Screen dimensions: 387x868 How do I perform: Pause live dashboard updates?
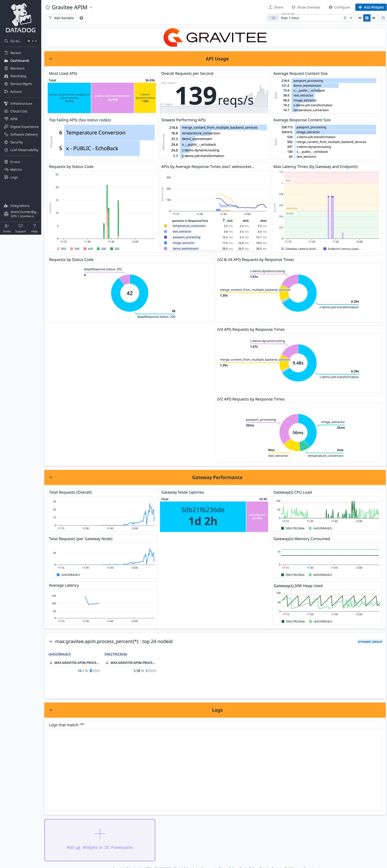[x=367, y=18]
